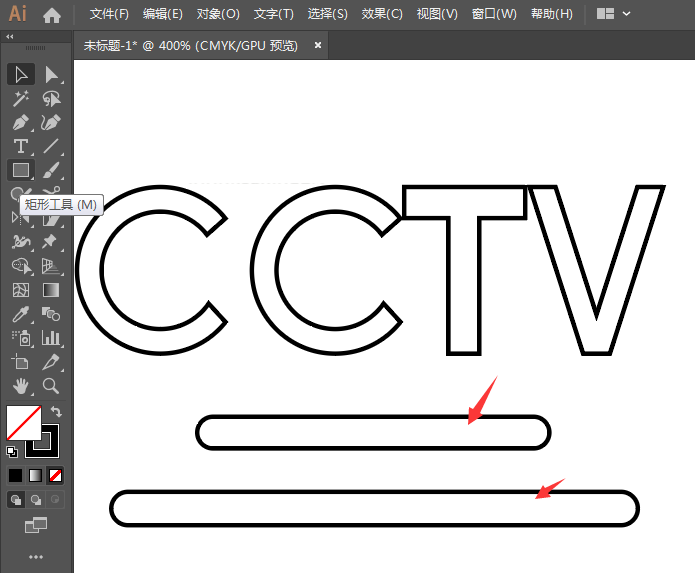The height and width of the screenshot is (573, 695).
Task: Apply solid Color mode button
Action: (16, 476)
